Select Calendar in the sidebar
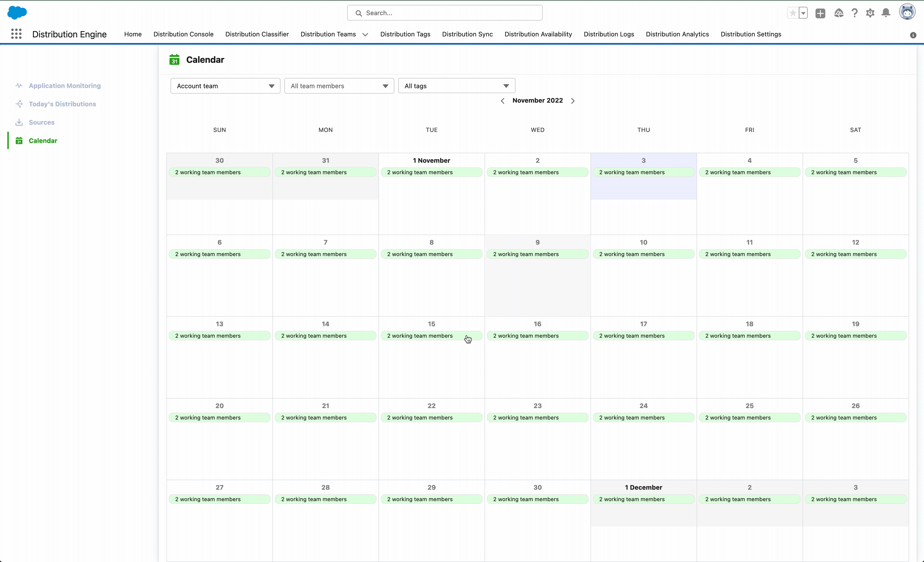Viewport: 924px width, 562px height. [43, 141]
